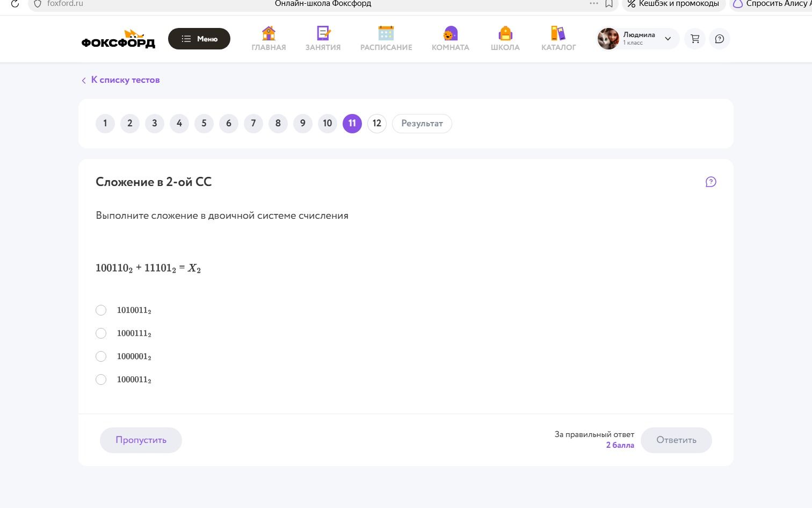Screen dimensions: 812x508
Task: Click the site security shield icon
Action: pos(38,4)
